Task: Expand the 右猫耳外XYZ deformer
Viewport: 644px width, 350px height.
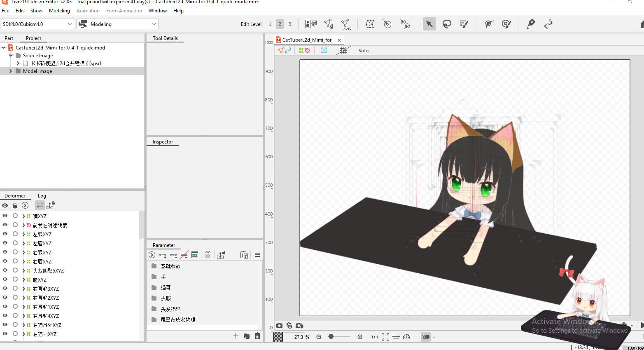Action: tap(23, 325)
